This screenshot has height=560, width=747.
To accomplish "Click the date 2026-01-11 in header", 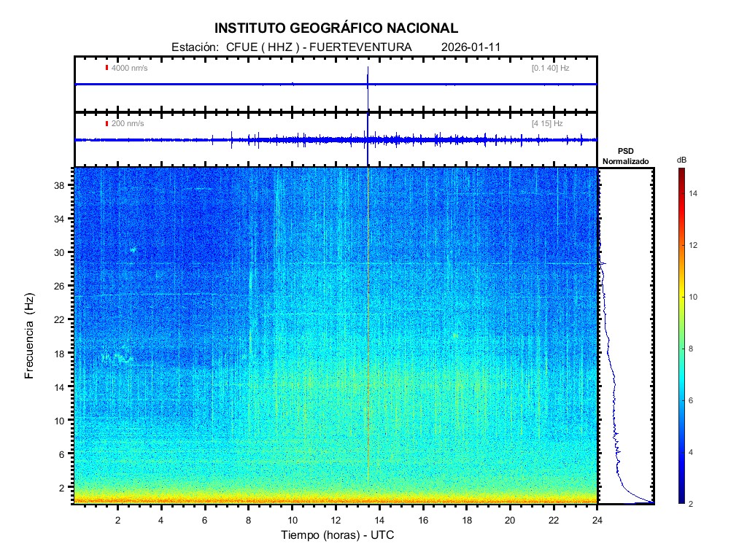I will [471, 47].
